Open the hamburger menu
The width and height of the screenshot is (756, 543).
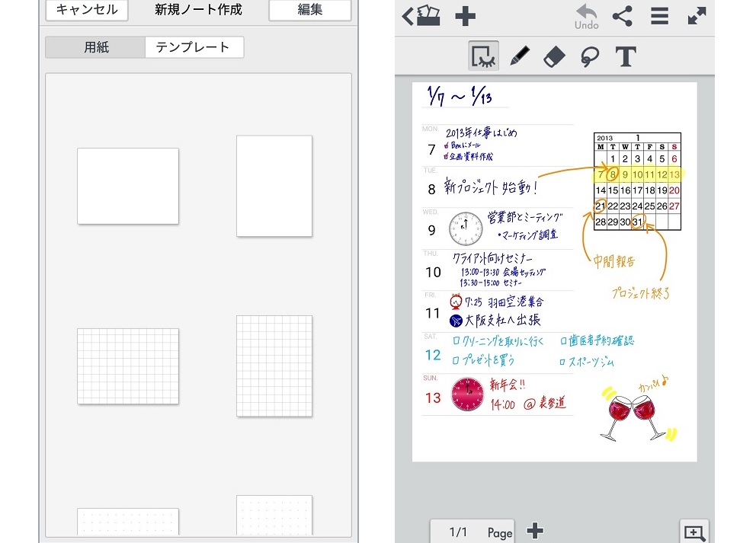click(659, 16)
